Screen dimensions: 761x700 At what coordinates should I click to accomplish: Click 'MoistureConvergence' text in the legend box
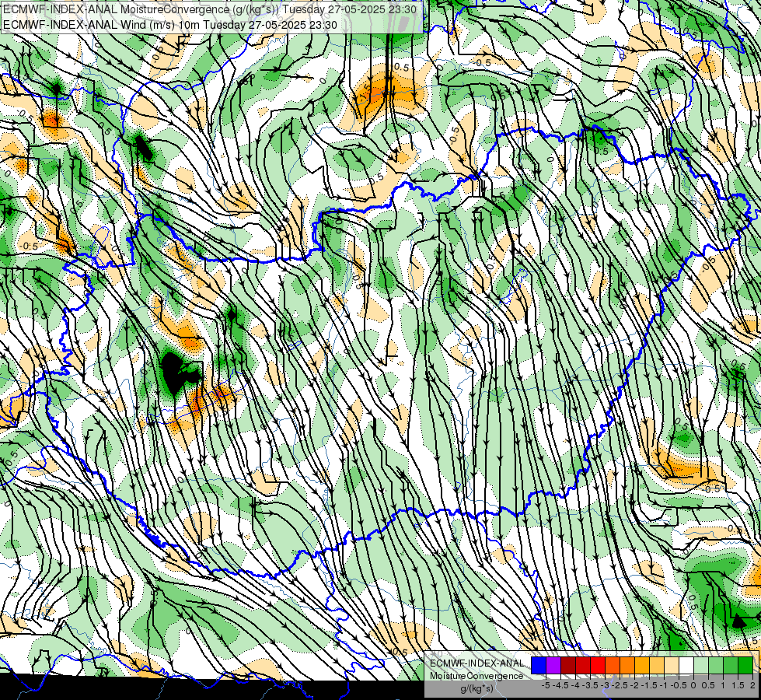pyautogui.click(x=476, y=676)
